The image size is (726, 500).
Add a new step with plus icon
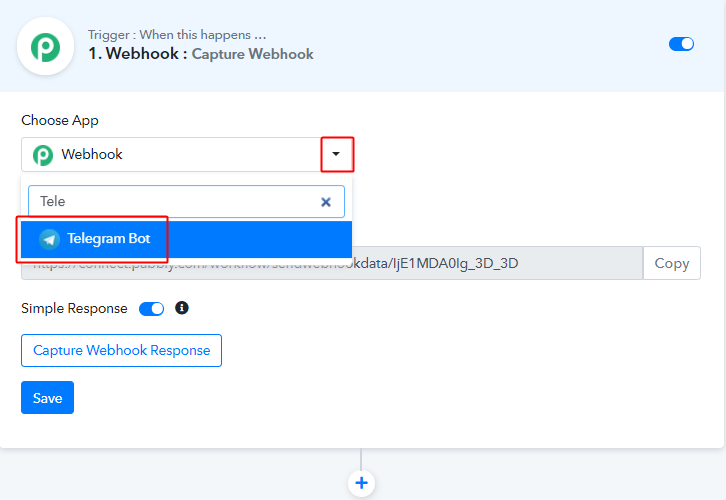pos(361,483)
